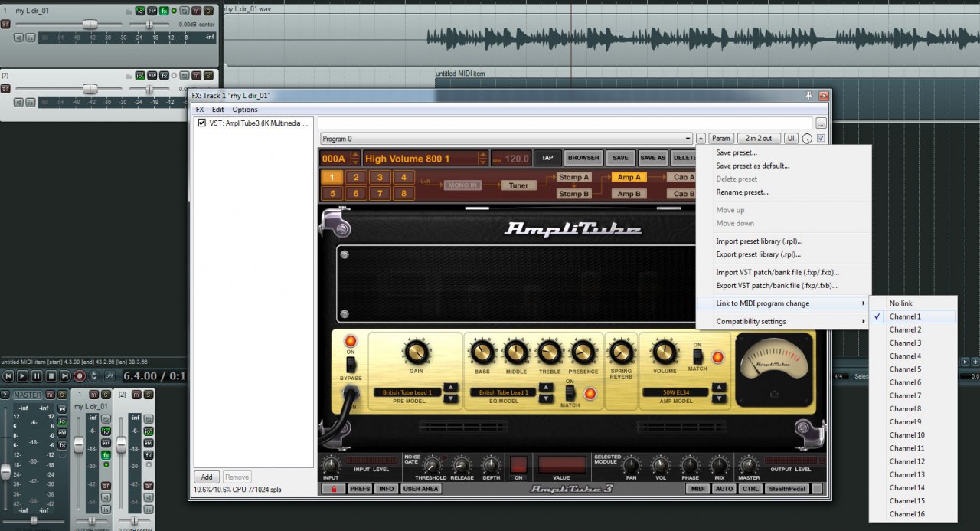Viewport: 980px width, 531px height.
Task: Toggle the VST AmpliTube3 enable checkbox in list
Action: [201, 123]
